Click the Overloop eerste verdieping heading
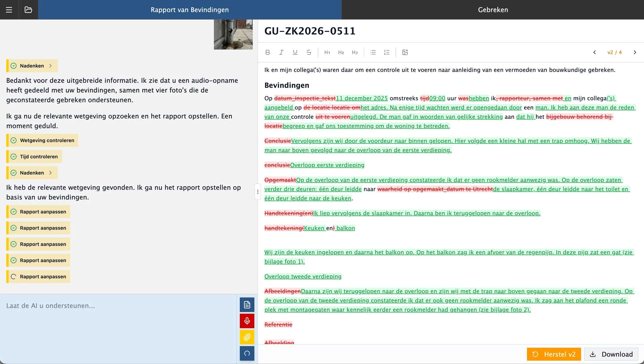Viewport: 644px width, 364px height. (327, 165)
